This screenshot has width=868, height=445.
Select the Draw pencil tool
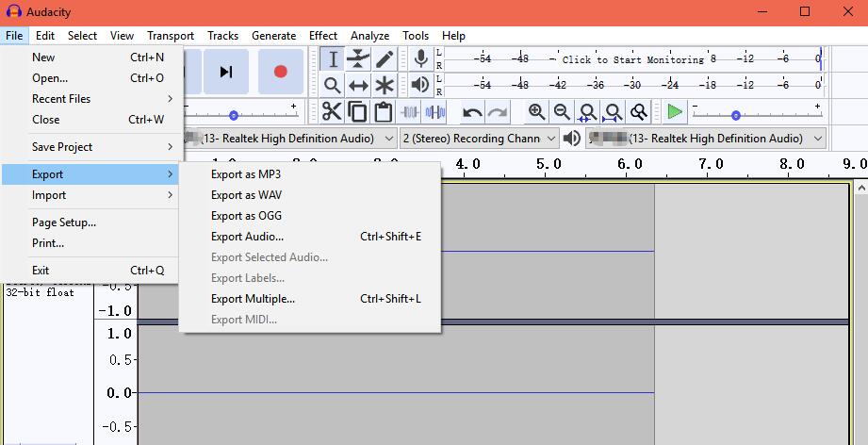385,59
